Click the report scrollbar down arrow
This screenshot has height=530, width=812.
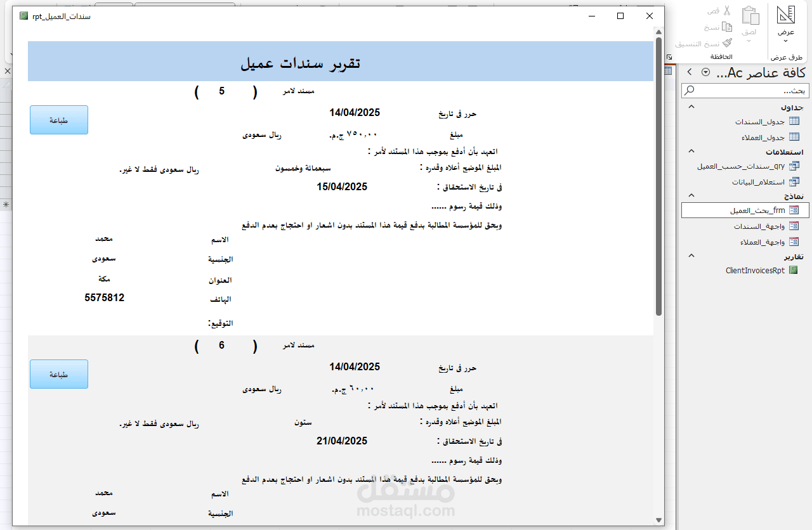(658, 520)
